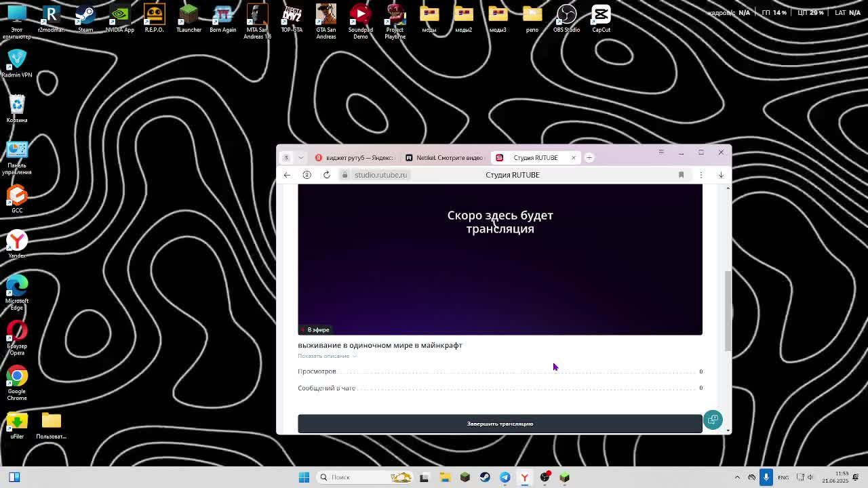Viewport: 868px width, 488px height.
Task: Select the репо folder on desktop
Action: coord(532,19)
